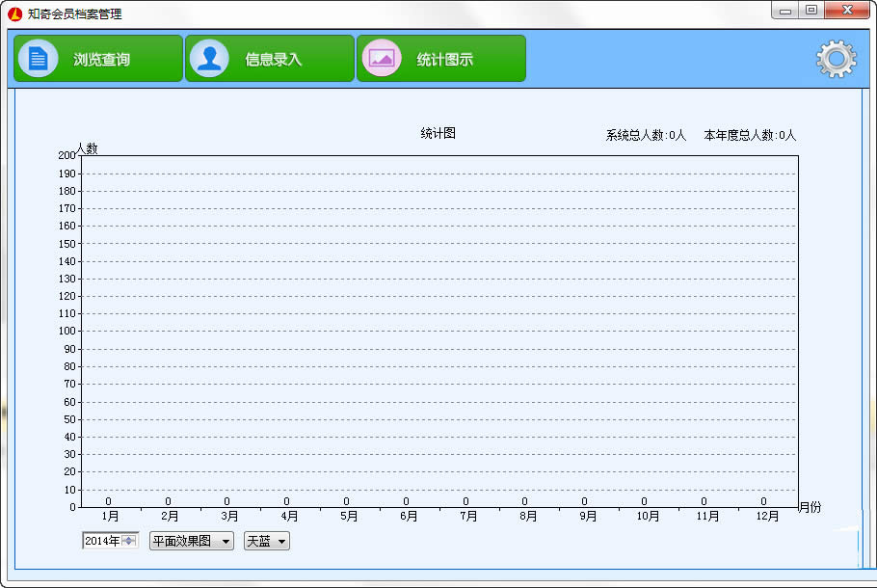Click the red app logo in title bar
The height and width of the screenshot is (588, 877).
pos(15,14)
